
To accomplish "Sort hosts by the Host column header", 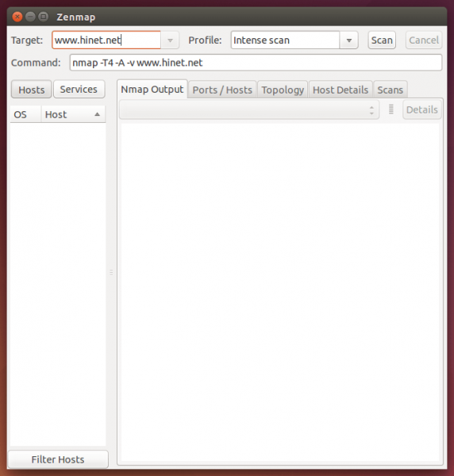I will (x=73, y=114).
